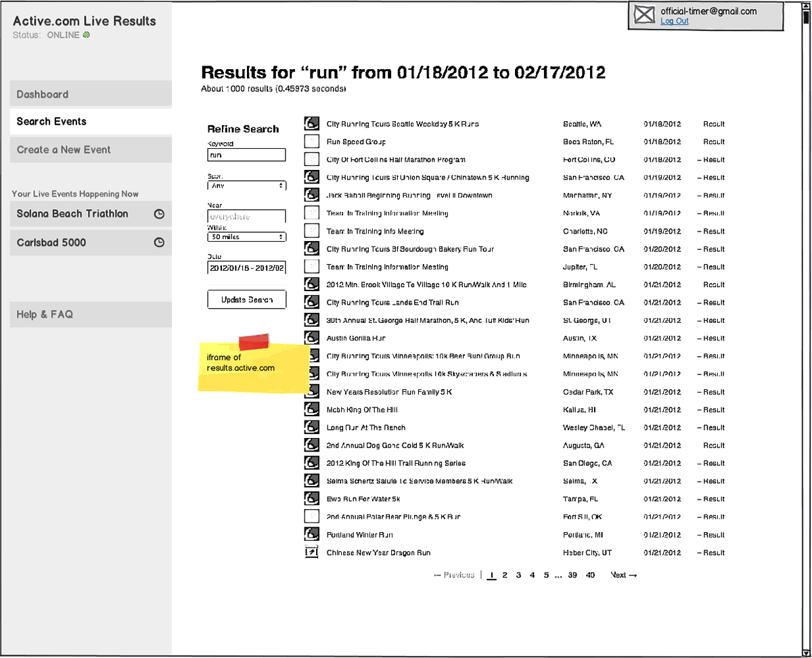Click the scrollbar's up arrow
812x658 pixels.
tap(805, 7)
